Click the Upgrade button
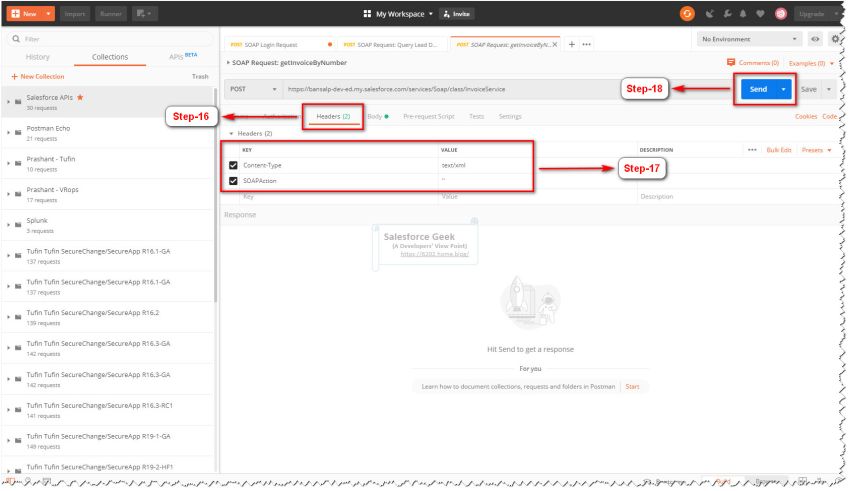The height and width of the screenshot is (491, 850). coord(813,14)
